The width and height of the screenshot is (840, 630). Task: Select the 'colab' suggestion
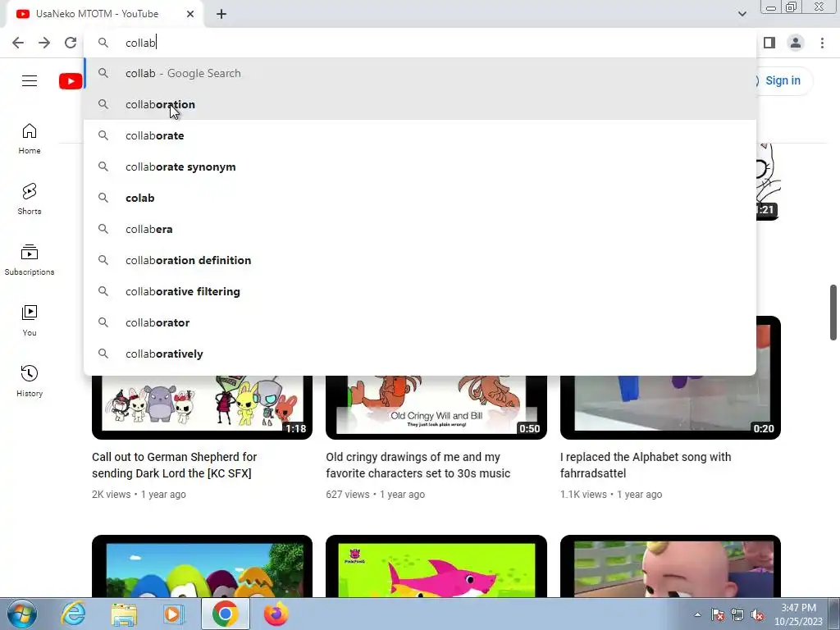tap(420, 198)
